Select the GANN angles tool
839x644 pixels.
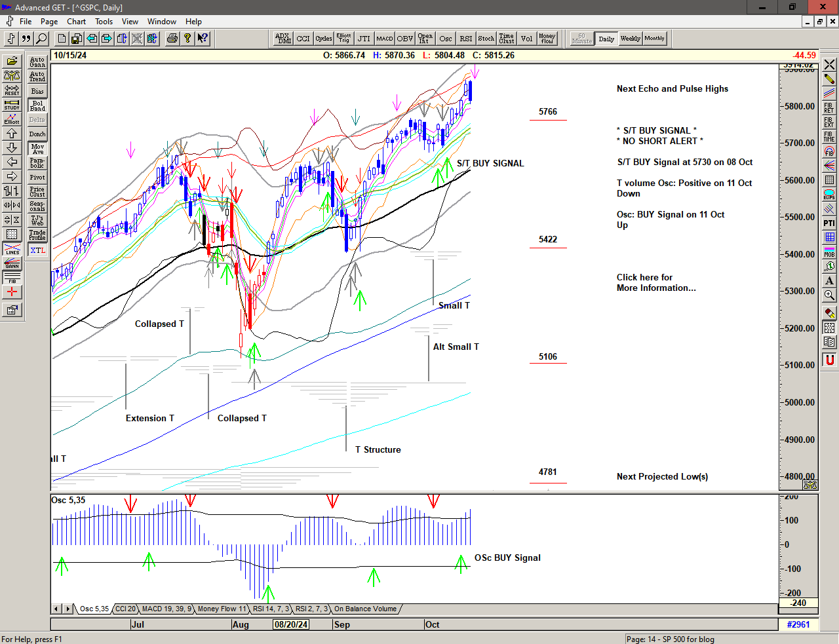pyautogui.click(x=12, y=263)
